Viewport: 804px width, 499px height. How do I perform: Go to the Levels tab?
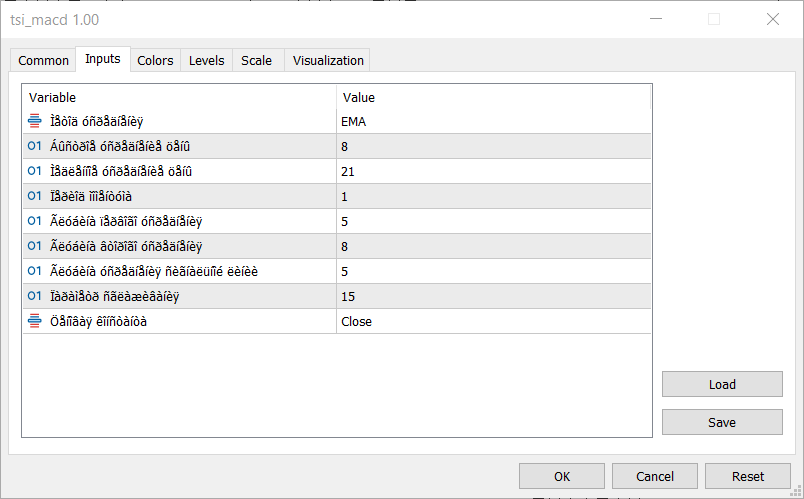click(207, 61)
